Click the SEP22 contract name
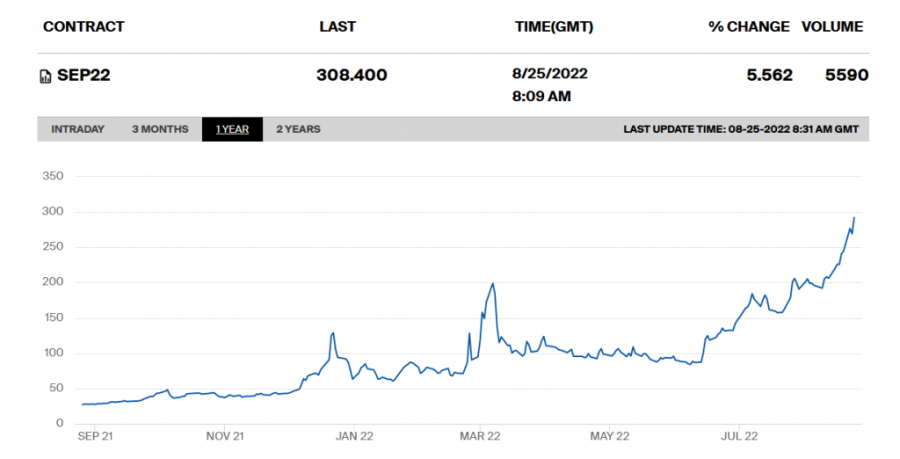Image resolution: width=900 pixels, height=459 pixels. (x=83, y=75)
